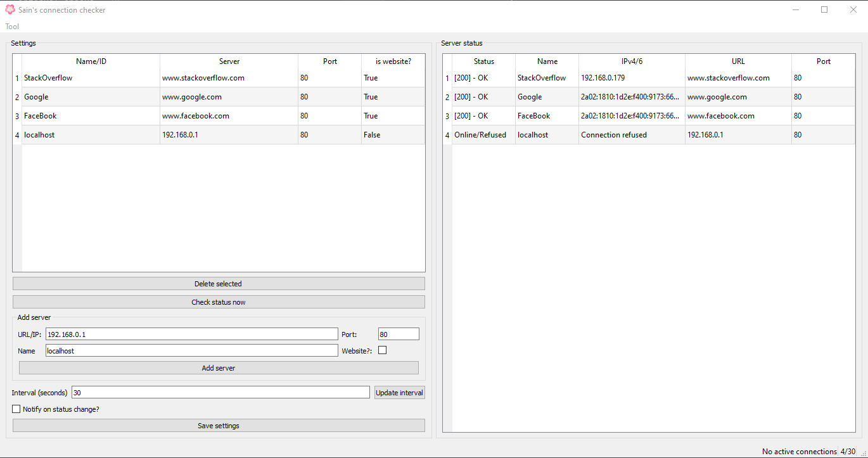The width and height of the screenshot is (868, 458).
Task: Click the Check status now button
Action: (x=218, y=302)
